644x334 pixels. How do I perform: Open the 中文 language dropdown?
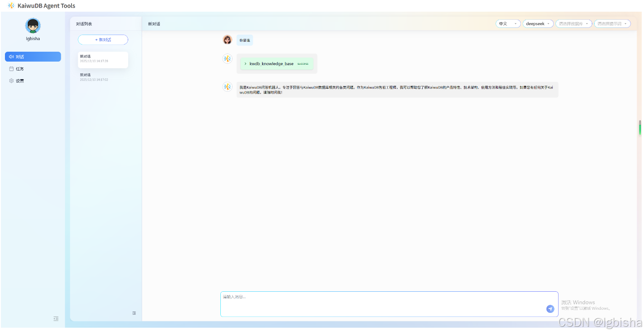click(508, 24)
